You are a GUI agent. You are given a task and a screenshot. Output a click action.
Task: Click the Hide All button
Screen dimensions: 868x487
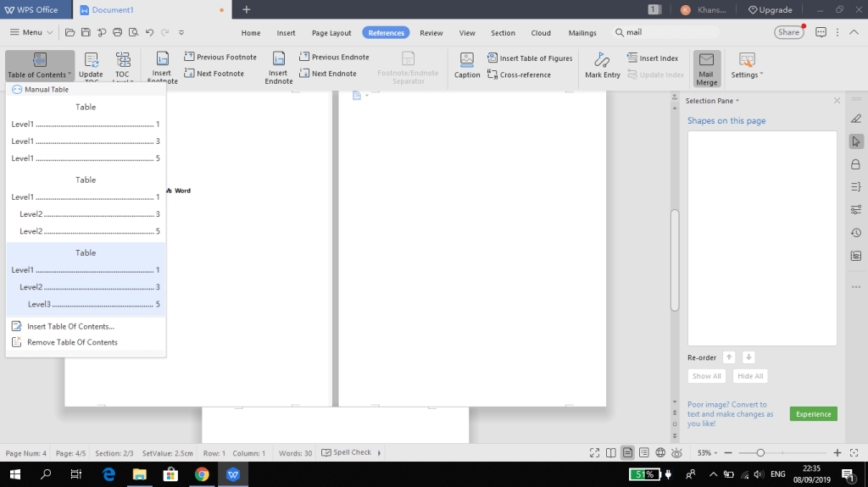[750, 376]
